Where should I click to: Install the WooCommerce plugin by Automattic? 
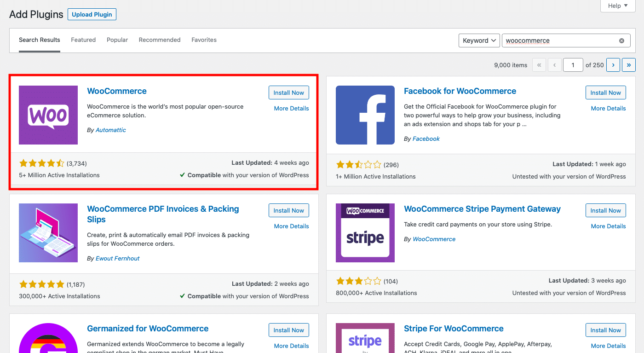pos(289,93)
